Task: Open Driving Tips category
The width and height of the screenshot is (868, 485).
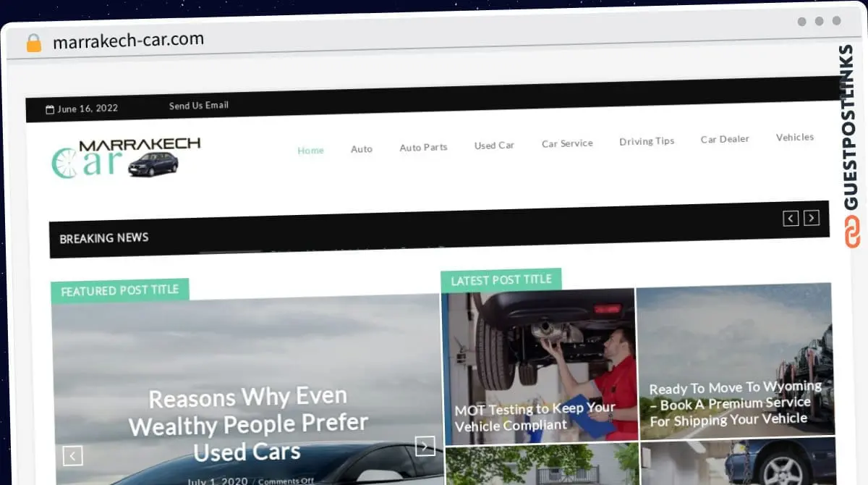Action: click(x=647, y=141)
